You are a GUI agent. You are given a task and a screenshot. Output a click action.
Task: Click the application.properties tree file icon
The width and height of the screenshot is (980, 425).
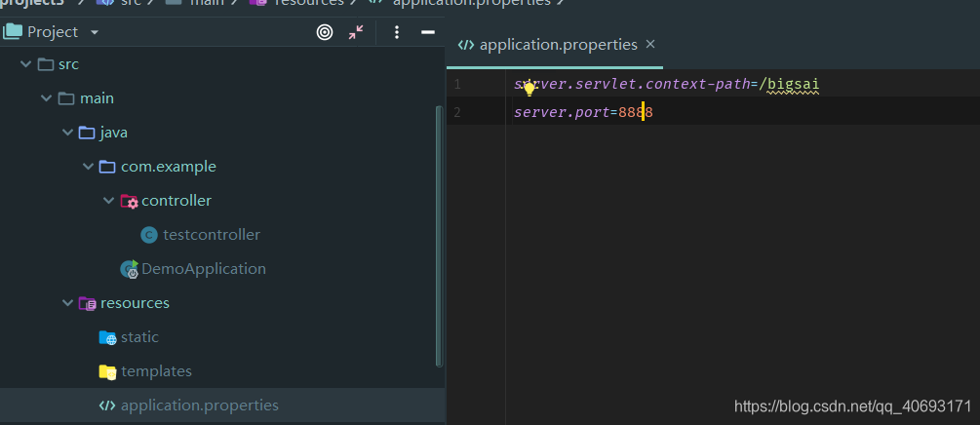click(x=107, y=406)
